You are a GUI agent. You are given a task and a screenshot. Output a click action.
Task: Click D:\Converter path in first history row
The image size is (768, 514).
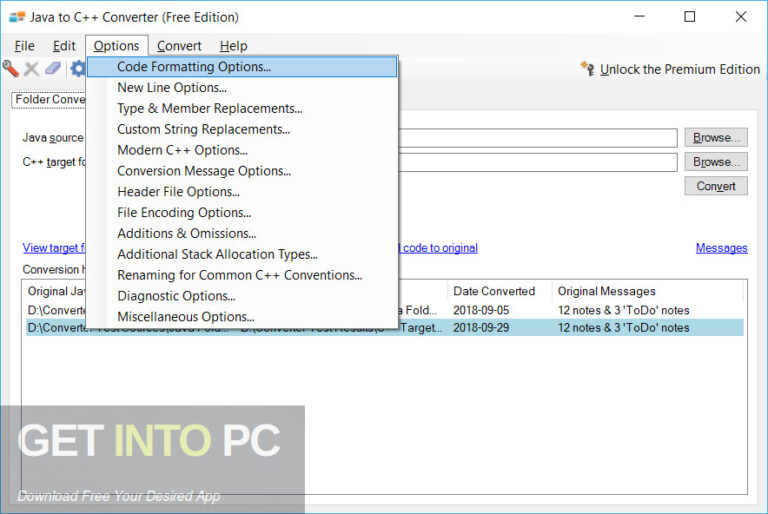tap(57, 310)
